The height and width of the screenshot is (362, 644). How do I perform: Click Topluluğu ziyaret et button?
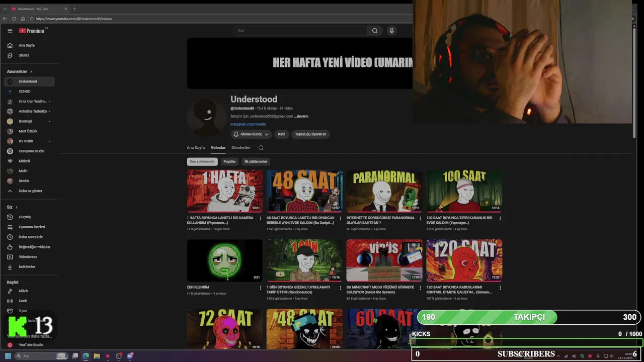[310, 134]
